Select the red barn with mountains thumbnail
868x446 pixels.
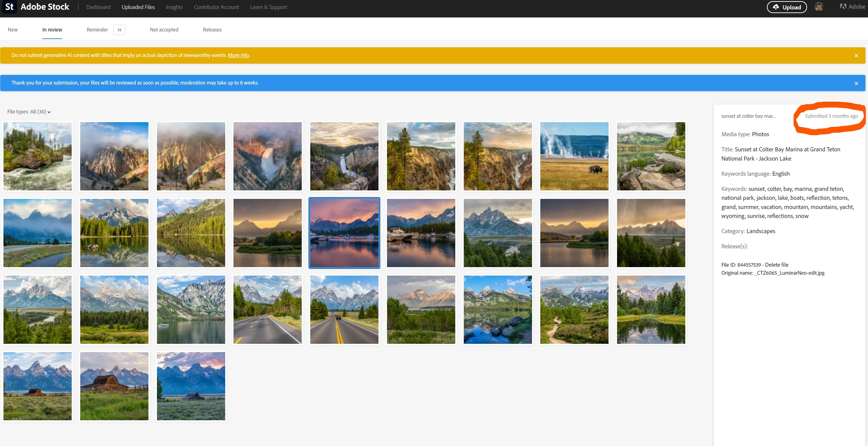[114, 386]
